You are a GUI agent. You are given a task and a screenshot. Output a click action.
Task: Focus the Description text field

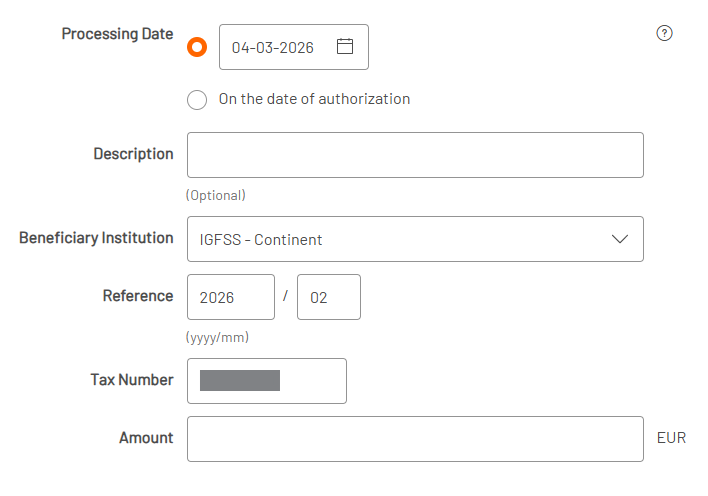click(x=414, y=155)
